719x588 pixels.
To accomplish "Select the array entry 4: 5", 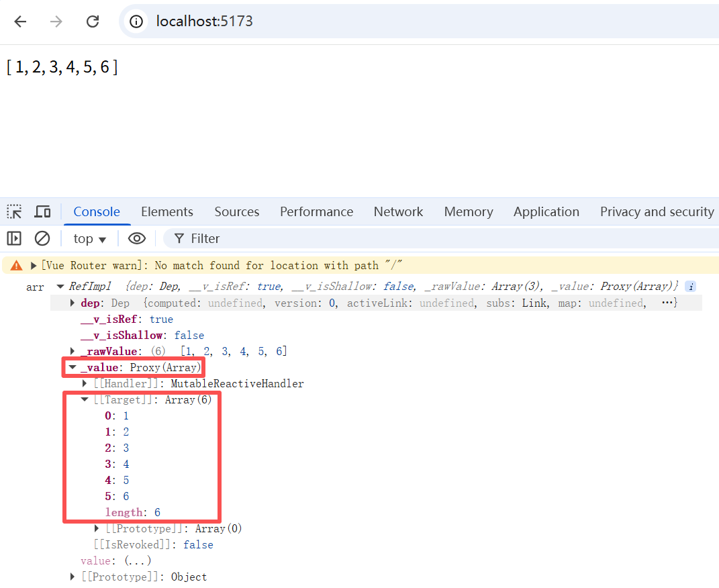I will point(117,481).
